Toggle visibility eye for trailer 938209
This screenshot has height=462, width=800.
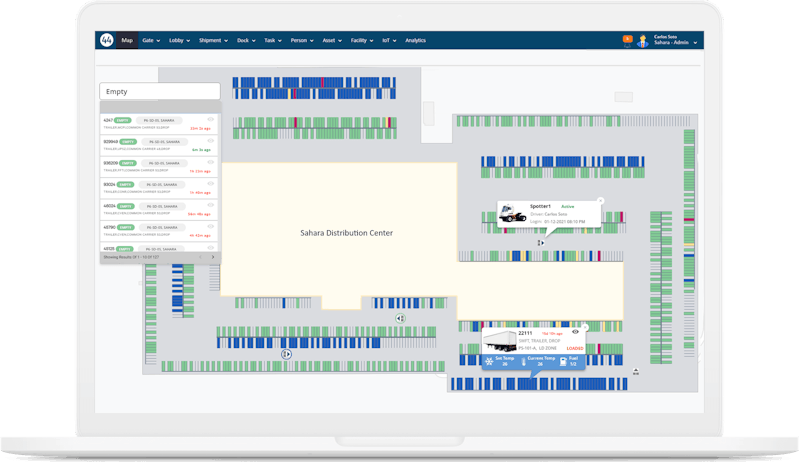[x=212, y=141]
